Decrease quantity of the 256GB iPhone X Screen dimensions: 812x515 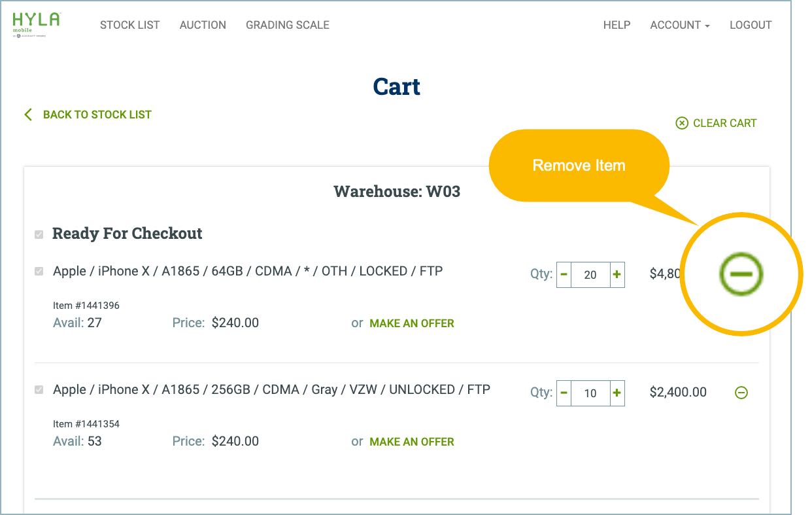pyautogui.click(x=563, y=392)
